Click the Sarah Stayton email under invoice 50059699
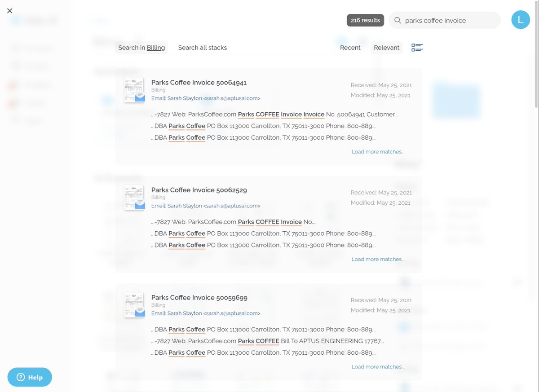The height and width of the screenshot is (392, 539). tap(206, 313)
